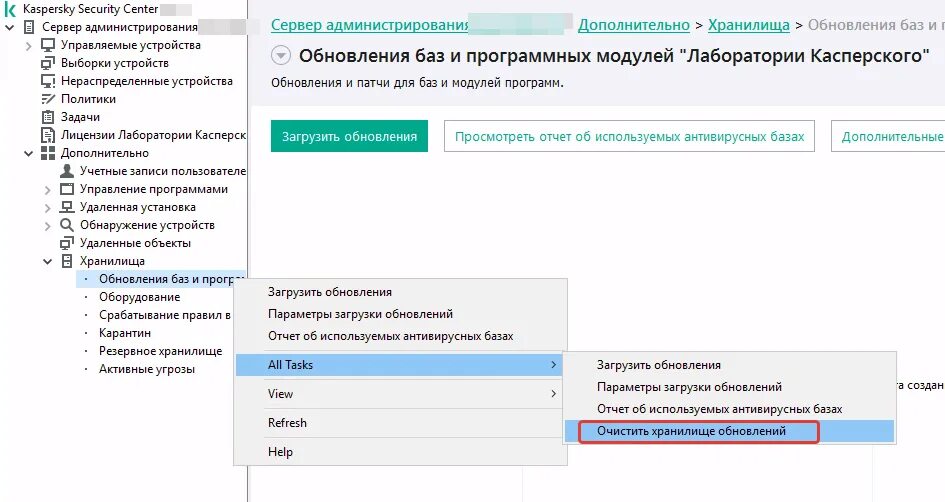The image size is (945, 502).
Task: Click the Administration Server icon in tree
Action: pyautogui.click(x=29, y=27)
